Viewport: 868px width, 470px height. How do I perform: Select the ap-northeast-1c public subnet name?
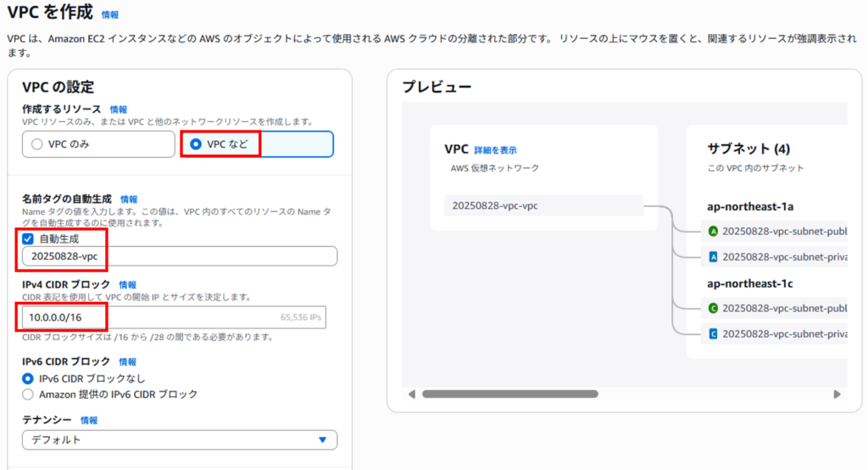click(x=784, y=308)
